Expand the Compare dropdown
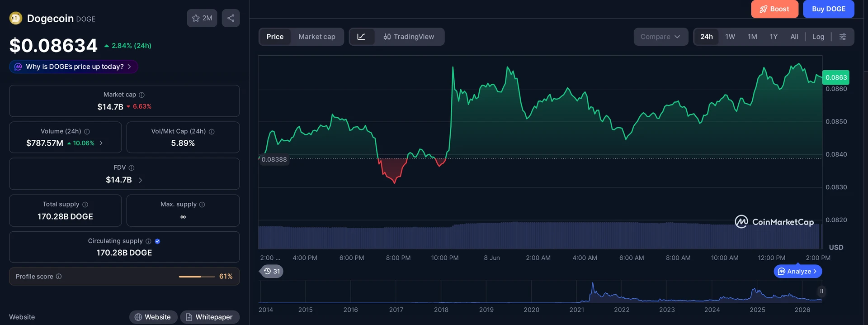Viewport: 868px width, 325px height. pyautogui.click(x=660, y=37)
